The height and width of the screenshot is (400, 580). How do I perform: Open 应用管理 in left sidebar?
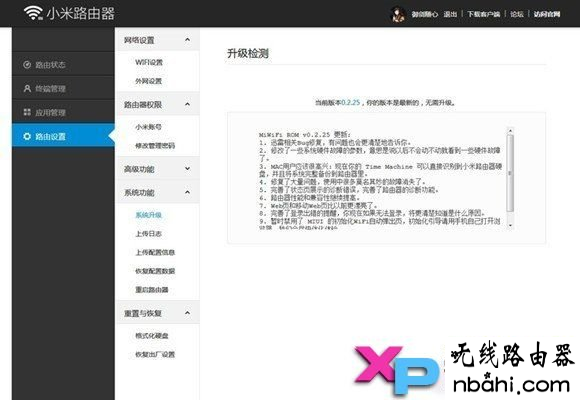[x=63, y=112]
